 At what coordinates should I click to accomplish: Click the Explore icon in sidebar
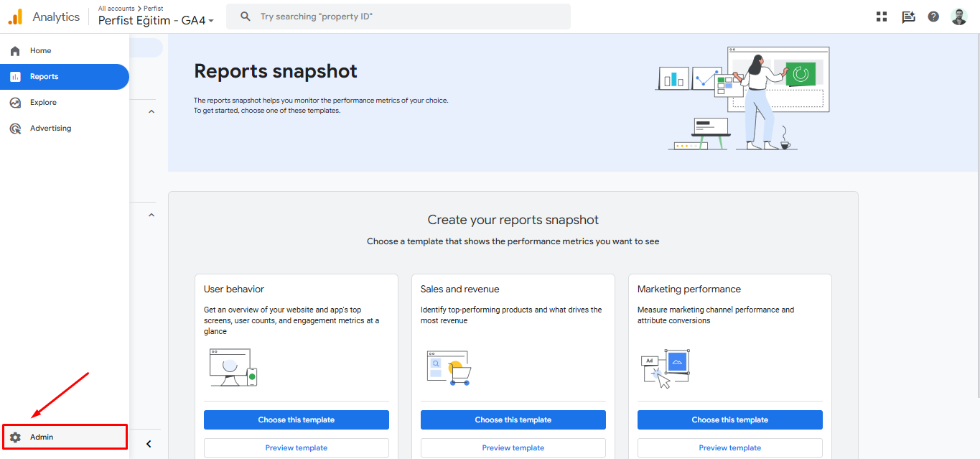point(15,103)
